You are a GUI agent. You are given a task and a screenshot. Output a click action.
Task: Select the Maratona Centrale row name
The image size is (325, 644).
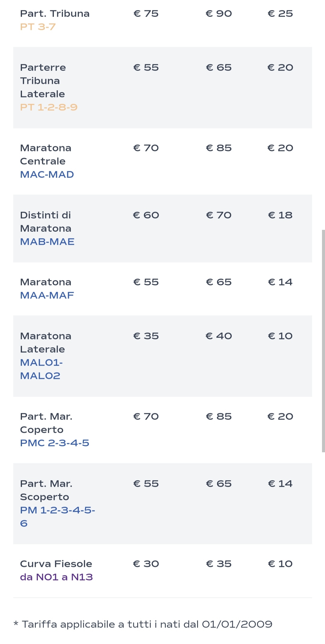tap(46, 155)
